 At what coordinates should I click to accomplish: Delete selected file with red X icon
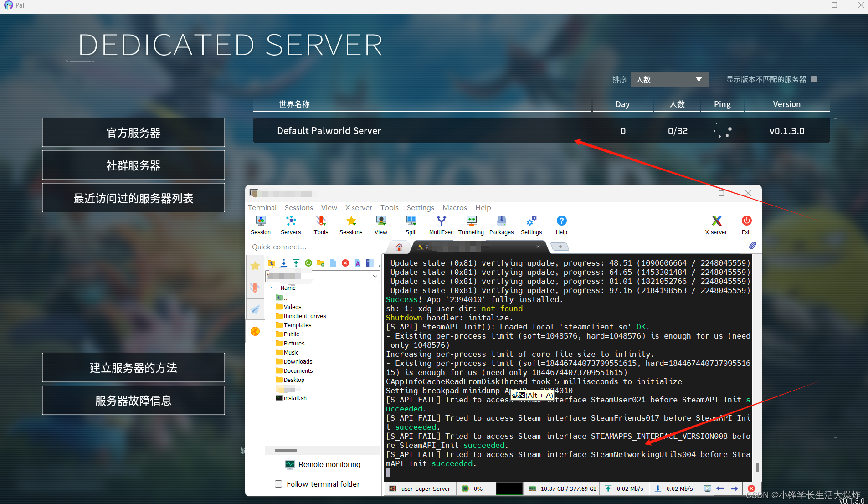[345, 263]
